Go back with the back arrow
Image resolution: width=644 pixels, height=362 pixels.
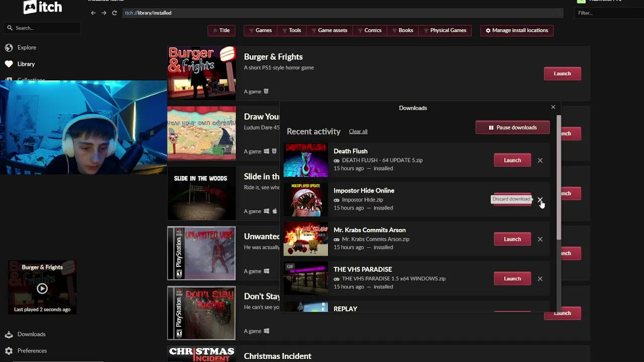pyautogui.click(x=93, y=13)
